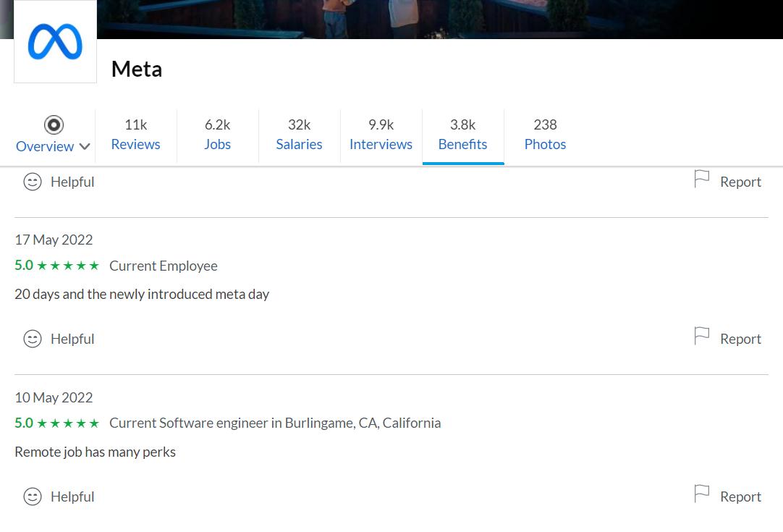Open the Overview link
The image size is (783, 532).
tap(45, 146)
